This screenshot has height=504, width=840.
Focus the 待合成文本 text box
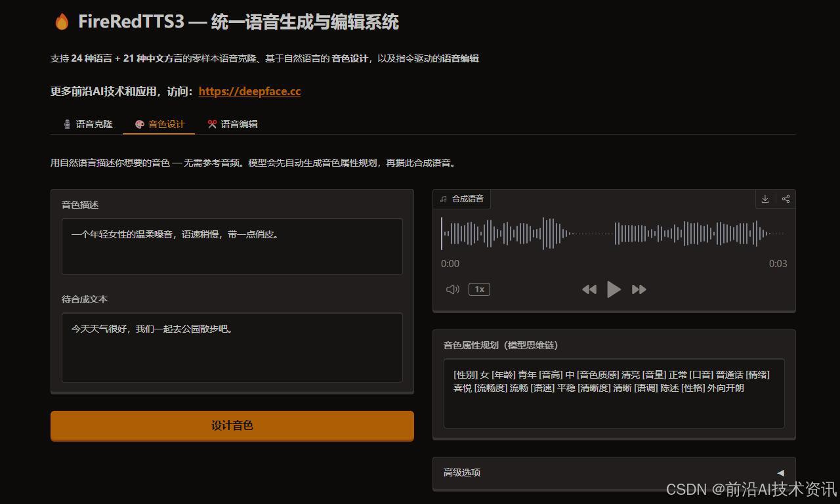(232, 347)
